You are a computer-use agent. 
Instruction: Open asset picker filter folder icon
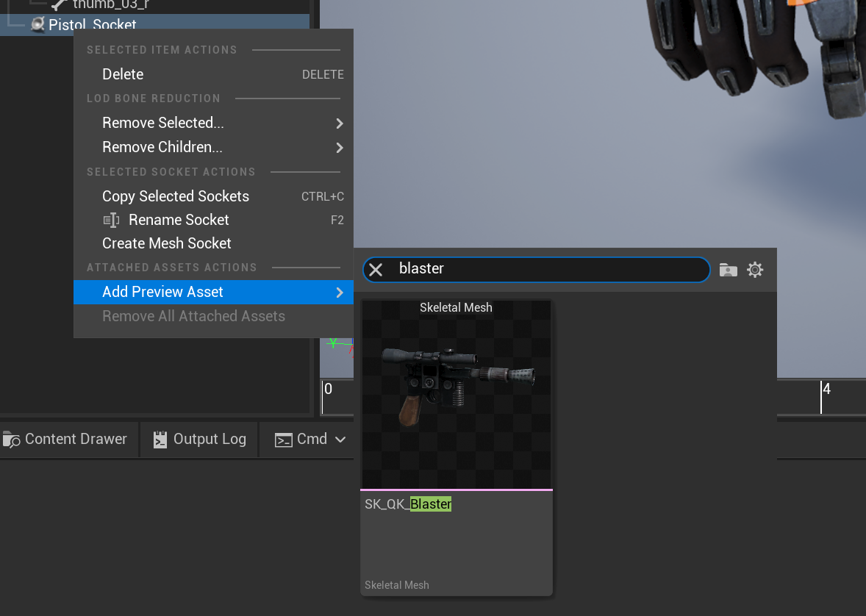click(728, 270)
